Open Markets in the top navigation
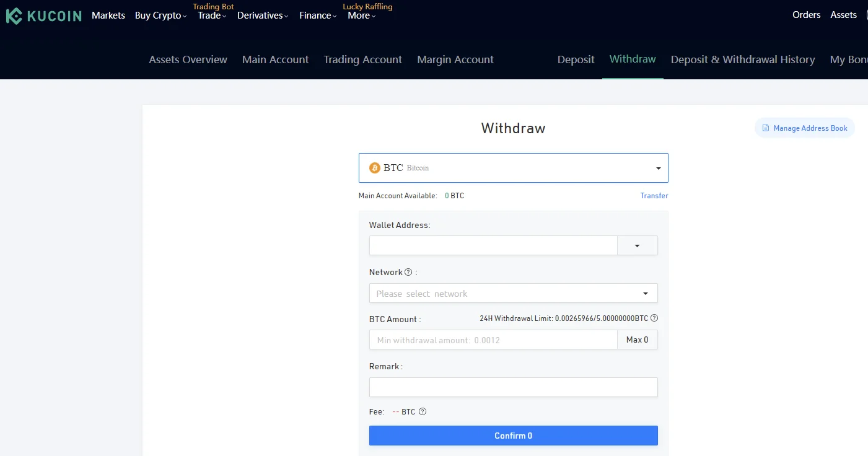Image resolution: width=868 pixels, height=456 pixels. [108, 15]
